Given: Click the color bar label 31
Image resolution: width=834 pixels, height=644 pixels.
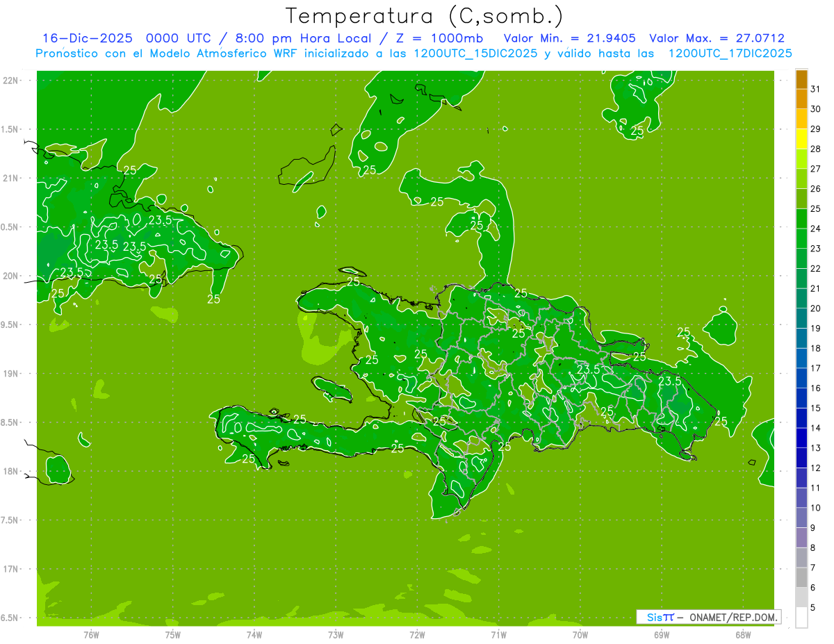Looking at the screenshot, I should click(x=815, y=89).
